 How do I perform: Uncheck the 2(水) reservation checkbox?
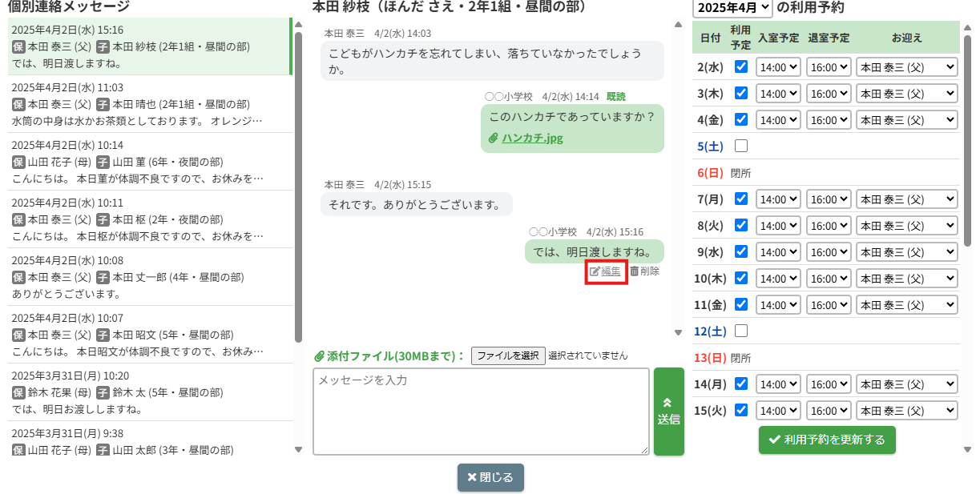741,67
